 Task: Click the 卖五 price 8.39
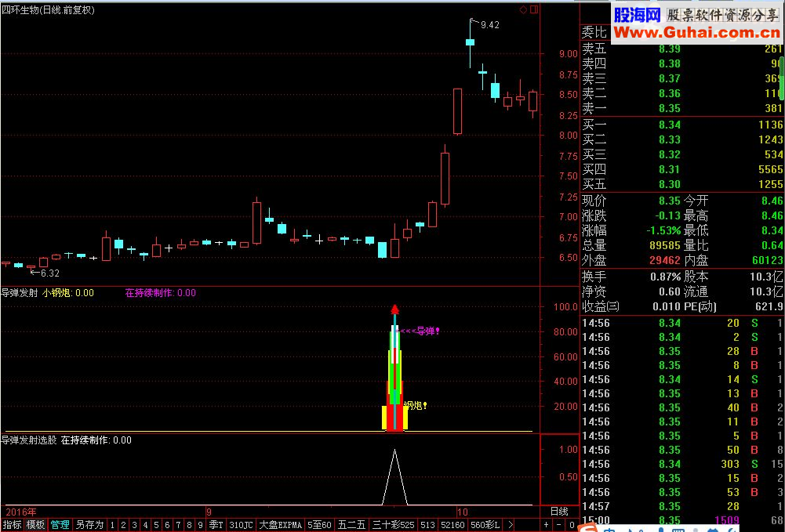[670, 49]
